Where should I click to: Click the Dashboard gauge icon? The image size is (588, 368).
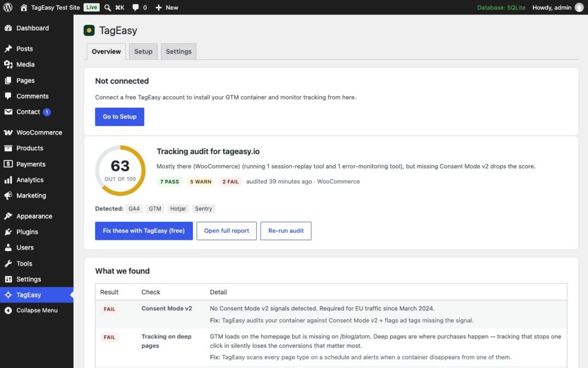8,28
